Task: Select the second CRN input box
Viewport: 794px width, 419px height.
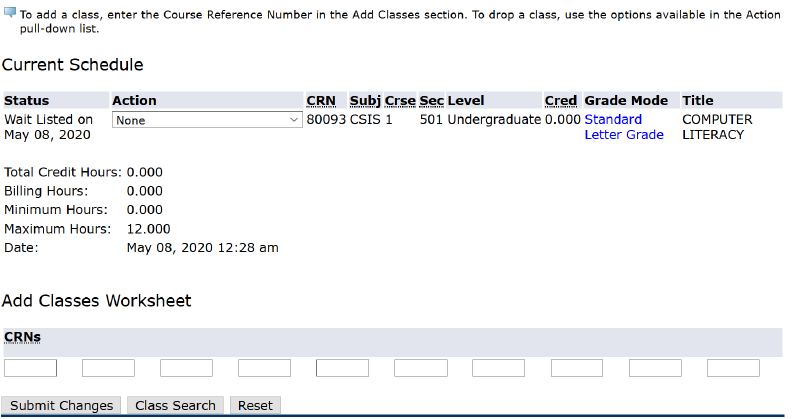Action: point(108,368)
